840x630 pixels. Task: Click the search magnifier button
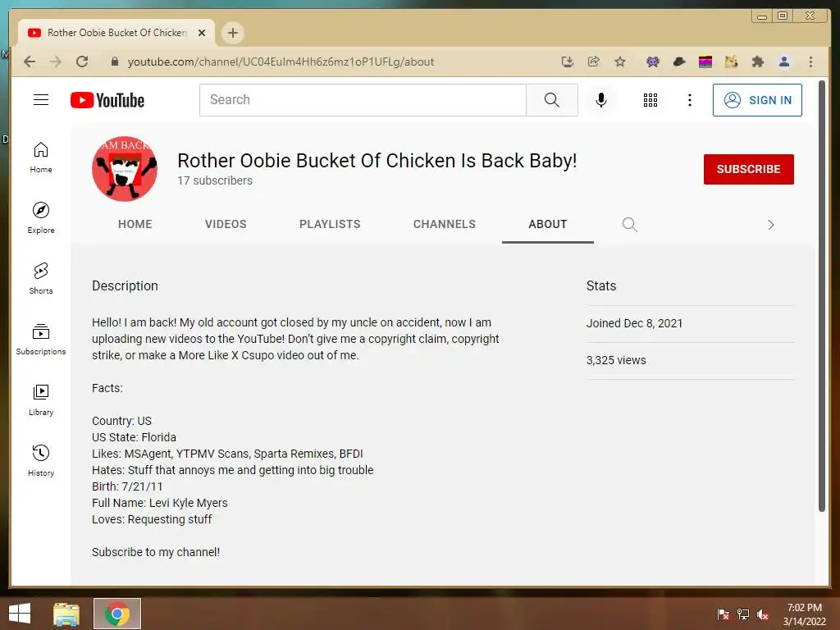click(x=552, y=100)
